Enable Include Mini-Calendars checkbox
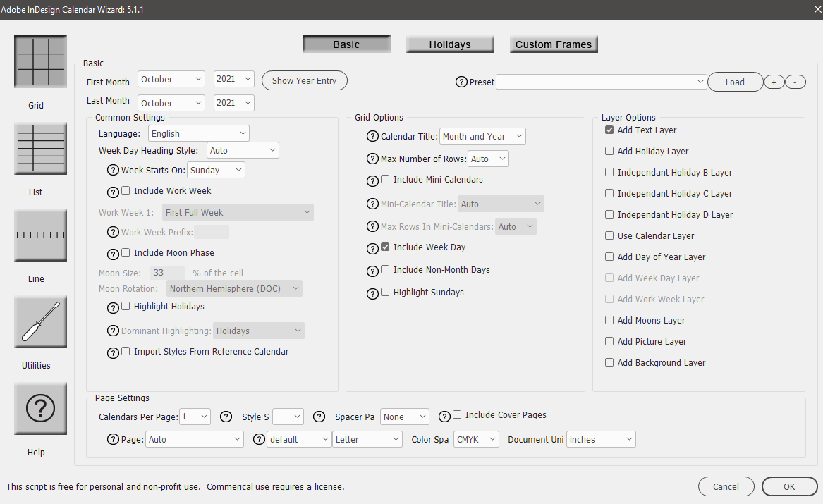 (385, 179)
